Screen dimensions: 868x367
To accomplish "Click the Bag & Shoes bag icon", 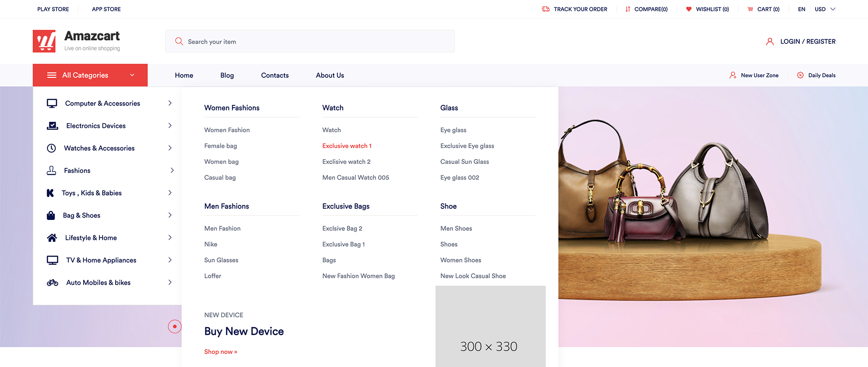I will [51, 215].
